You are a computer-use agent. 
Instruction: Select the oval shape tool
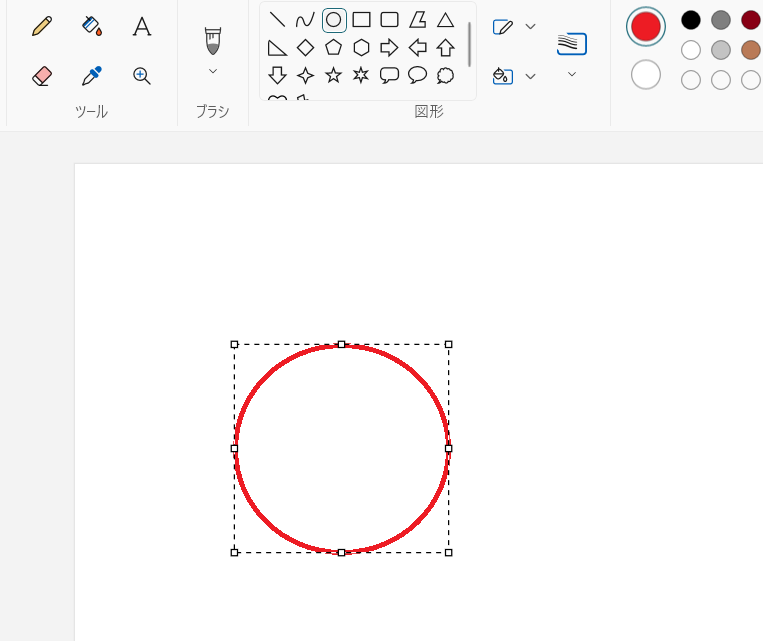point(334,19)
